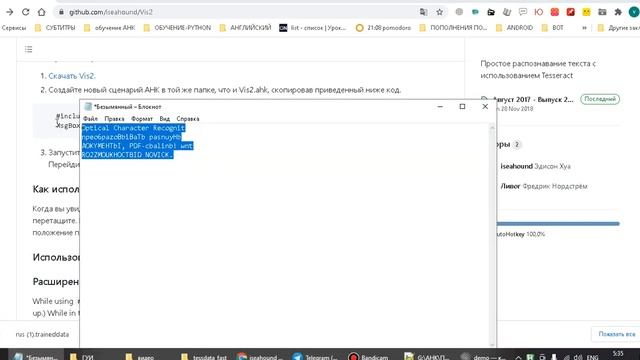Viewport: 640px width, 360px height.
Task: Open the demo window in the taskbar
Action: 483,356
